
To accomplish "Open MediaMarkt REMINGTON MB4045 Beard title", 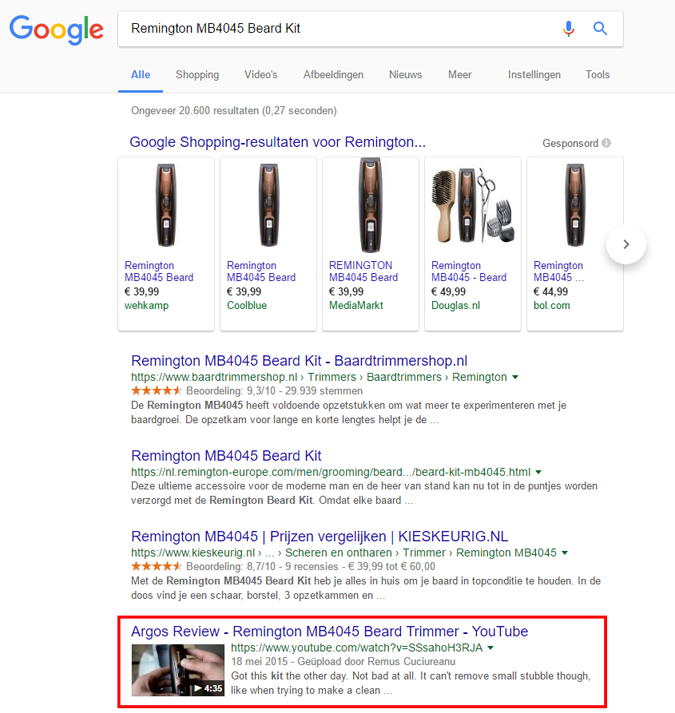I will click(x=363, y=271).
